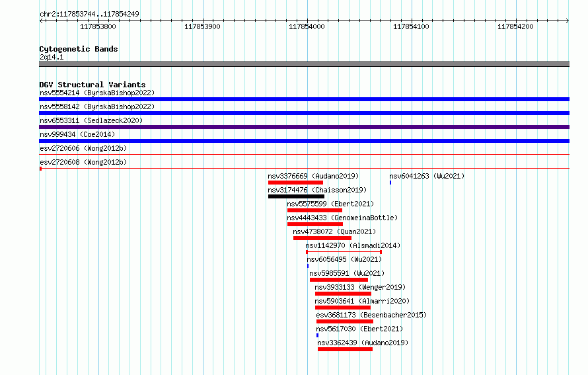Select the blue bar under nsv5554214

[x=304, y=99]
